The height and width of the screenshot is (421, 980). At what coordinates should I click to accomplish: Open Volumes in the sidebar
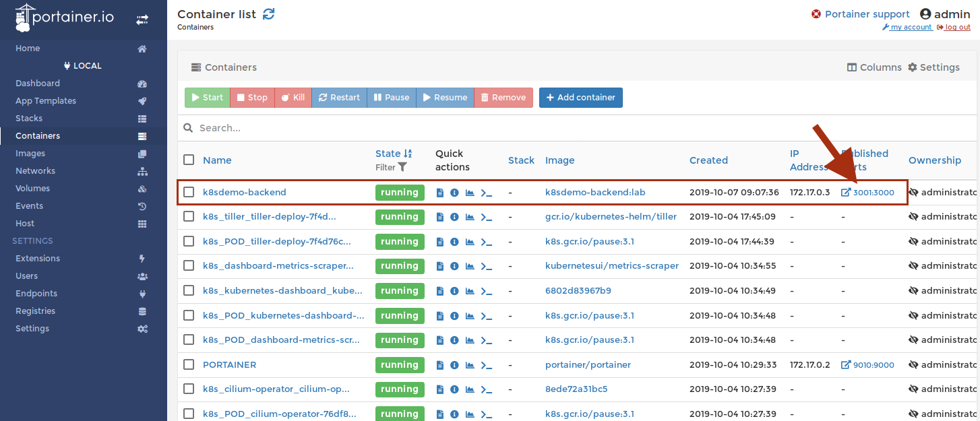(32, 189)
